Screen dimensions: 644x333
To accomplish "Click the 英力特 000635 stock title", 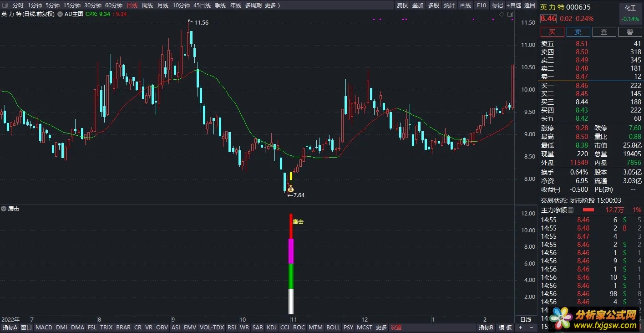I will 565,7.
